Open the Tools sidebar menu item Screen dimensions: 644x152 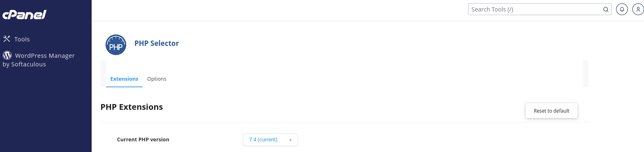16,39
